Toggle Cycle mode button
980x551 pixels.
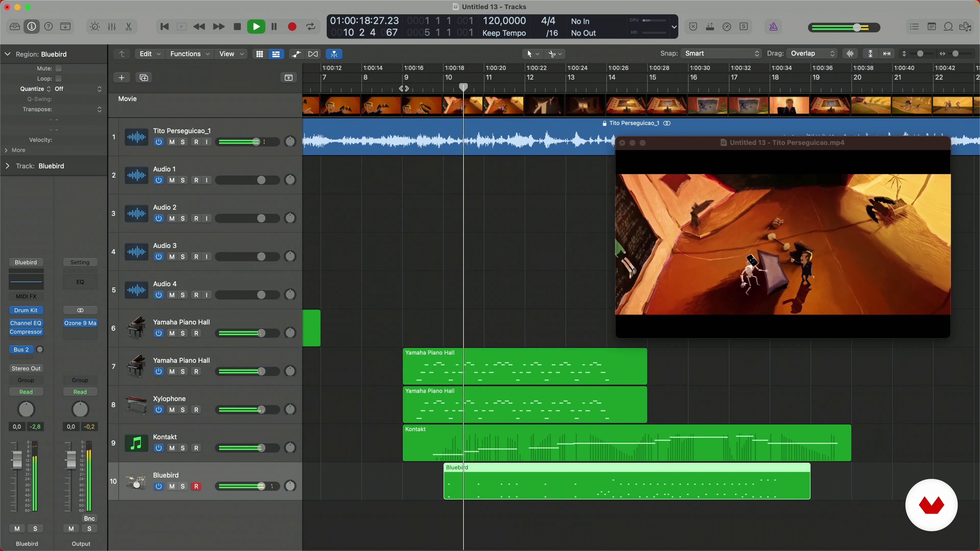pos(311,27)
